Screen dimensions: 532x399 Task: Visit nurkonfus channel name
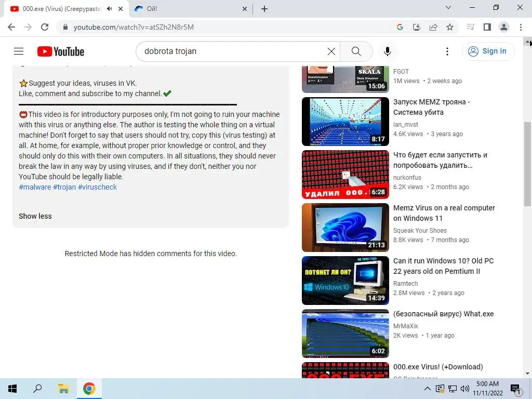[x=407, y=178]
